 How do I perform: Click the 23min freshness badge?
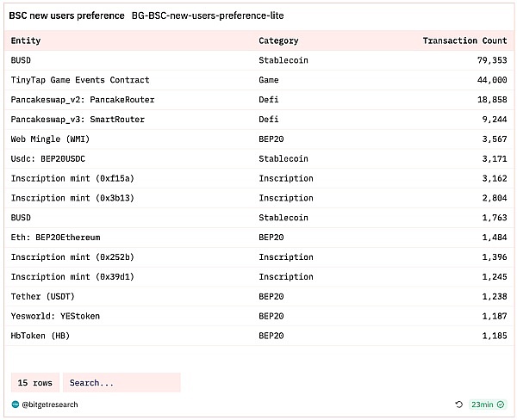point(487,404)
